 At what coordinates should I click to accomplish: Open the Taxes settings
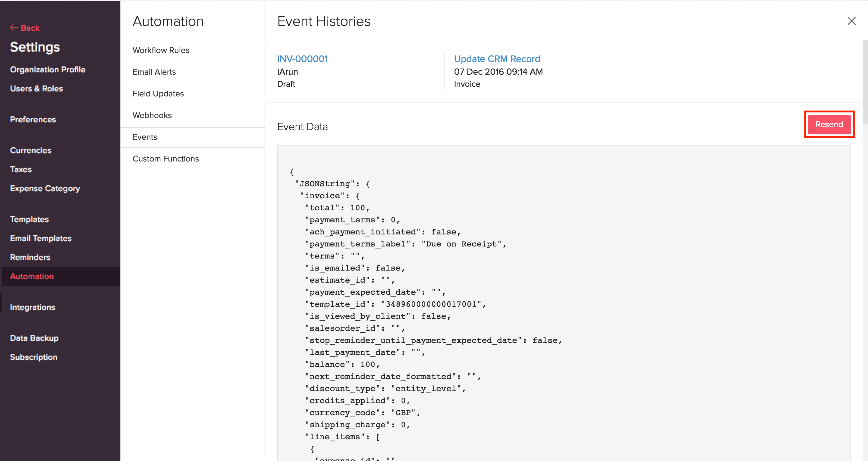tap(20, 169)
